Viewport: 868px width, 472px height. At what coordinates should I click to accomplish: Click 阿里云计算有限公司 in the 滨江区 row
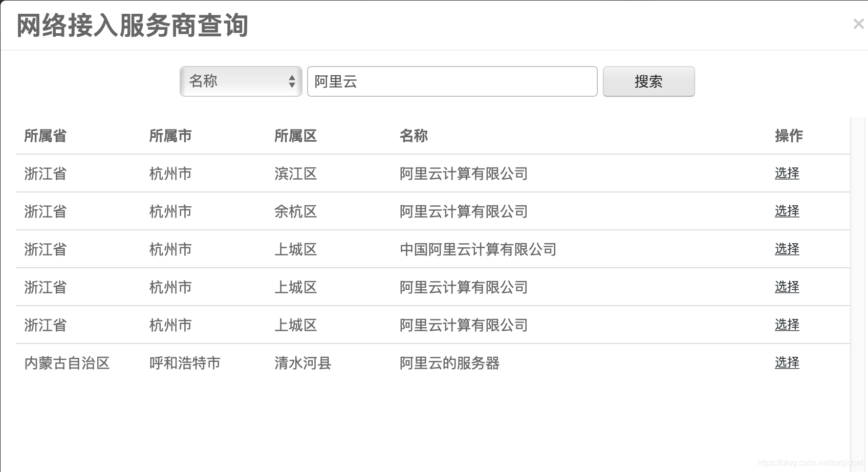pos(464,174)
